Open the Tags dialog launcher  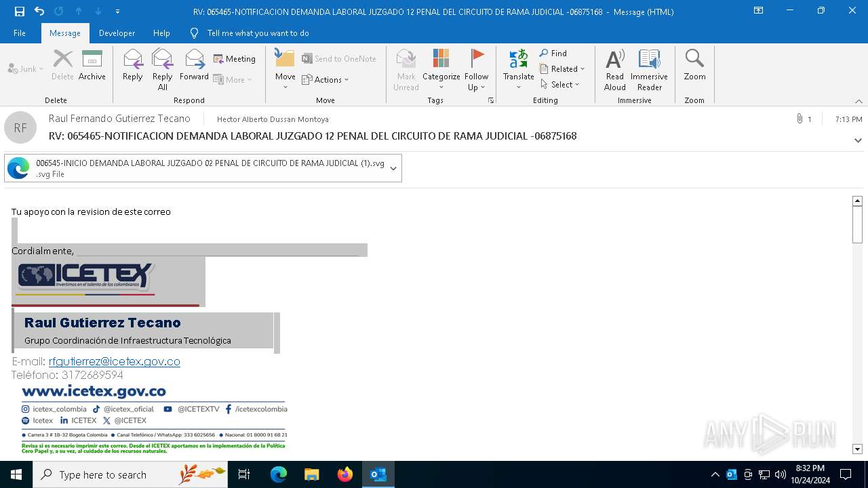click(x=491, y=100)
